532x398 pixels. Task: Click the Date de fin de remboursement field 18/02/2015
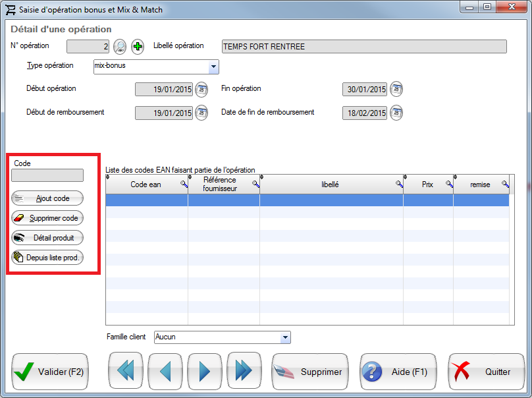point(365,113)
